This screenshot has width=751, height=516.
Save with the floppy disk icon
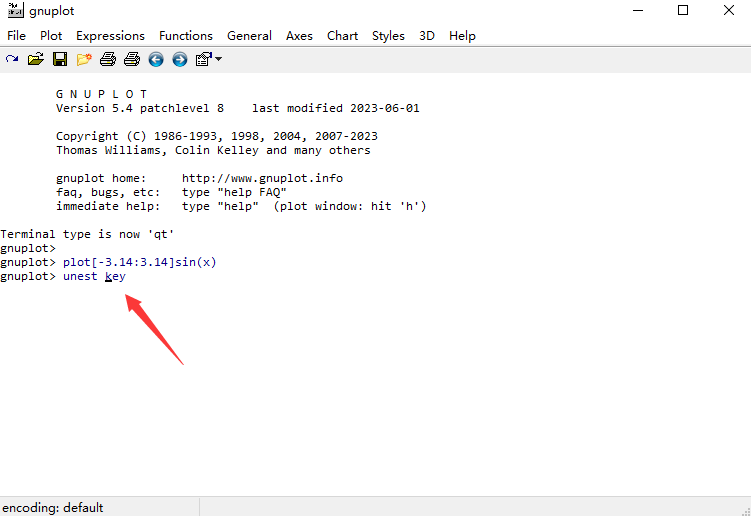pos(60,59)
